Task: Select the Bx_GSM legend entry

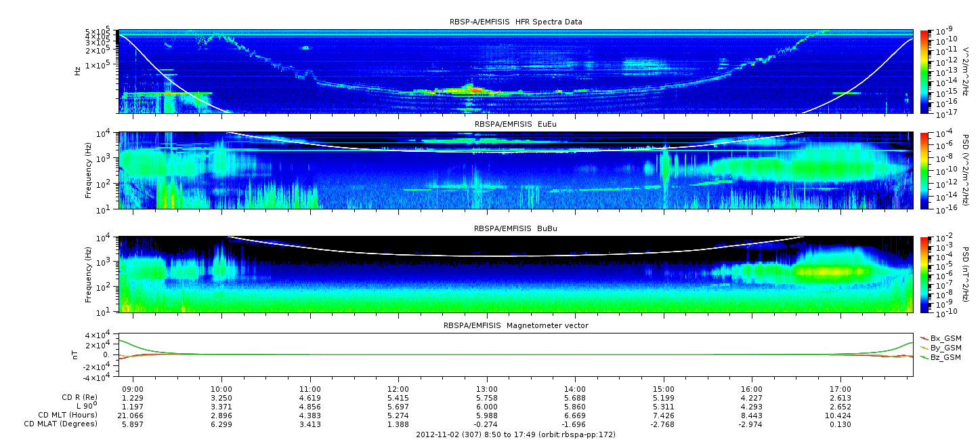Action: [945, 338]
